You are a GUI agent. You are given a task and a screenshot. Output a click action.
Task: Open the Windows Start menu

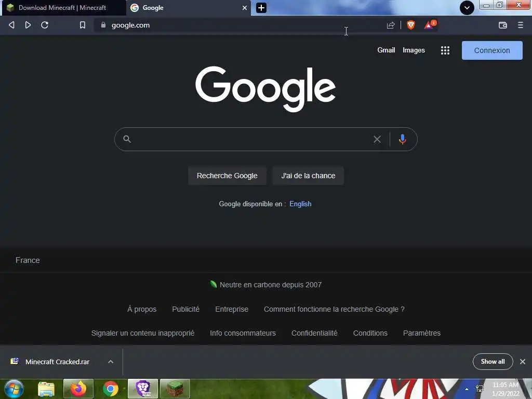14,389
